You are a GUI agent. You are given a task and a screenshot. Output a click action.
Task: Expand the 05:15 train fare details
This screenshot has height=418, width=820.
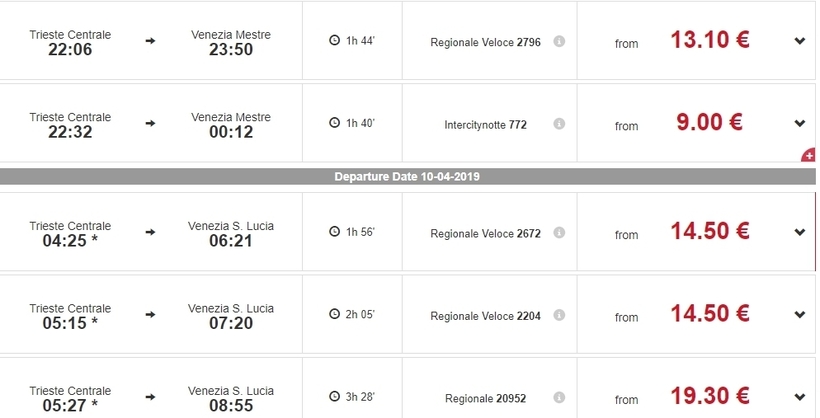point(800,315)
